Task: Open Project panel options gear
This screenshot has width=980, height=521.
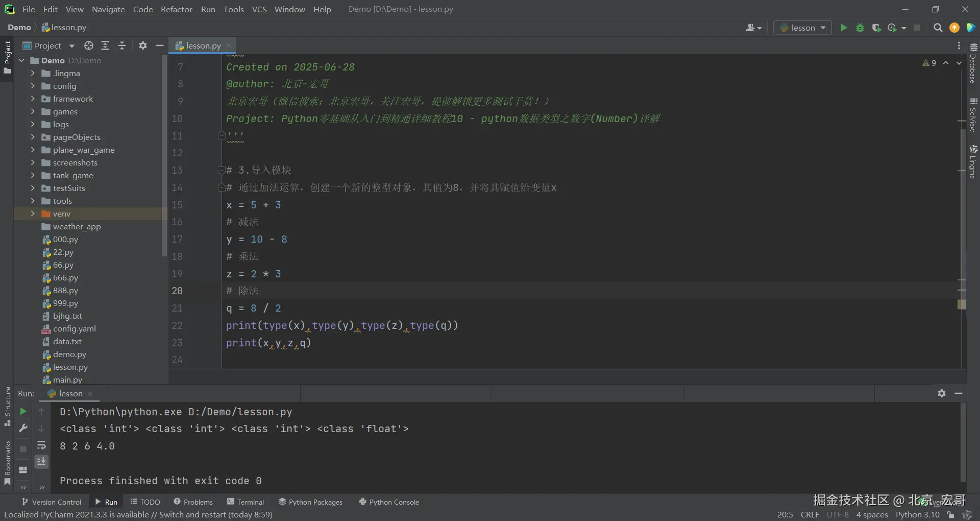Action: pos(143,45)
